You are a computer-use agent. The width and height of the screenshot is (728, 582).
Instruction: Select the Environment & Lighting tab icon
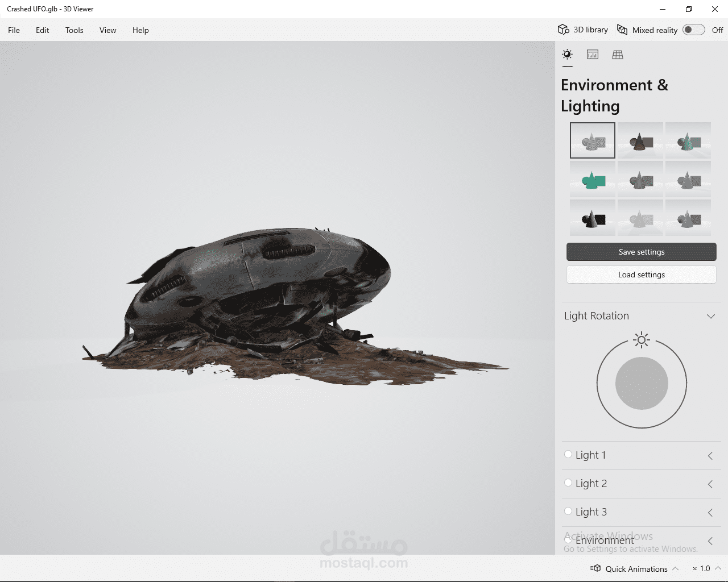(x=567, y=55)
